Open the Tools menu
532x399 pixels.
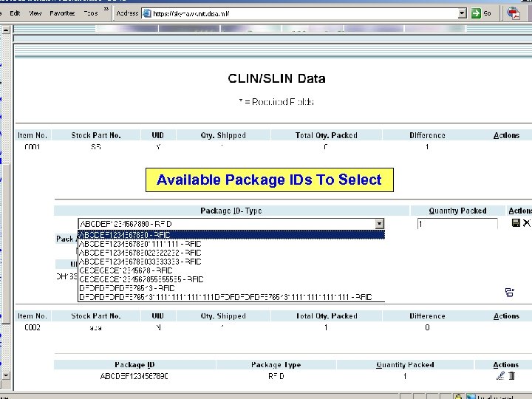pyautogui.click(x=91, y=13)
